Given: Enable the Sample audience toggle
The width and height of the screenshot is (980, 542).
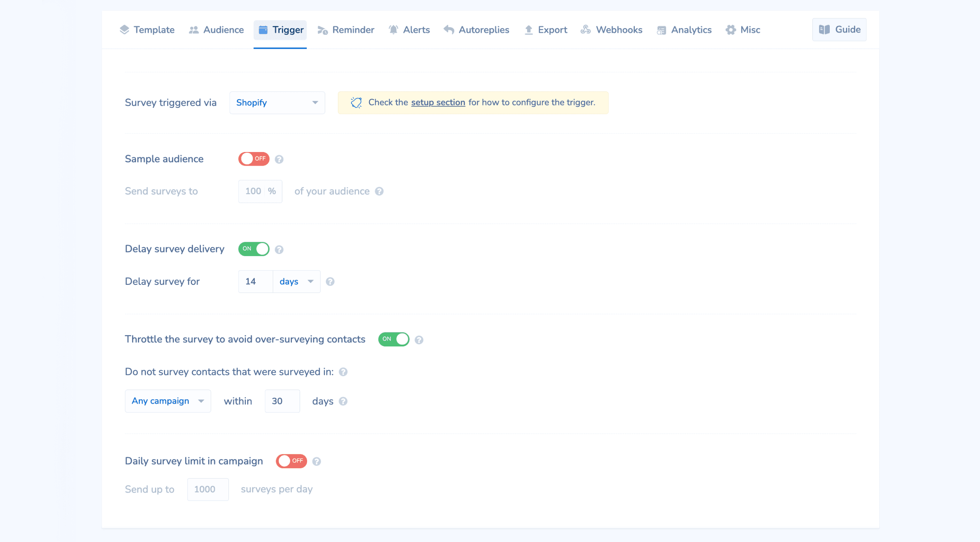Looking at the screenshot, I should (x=254, y=159).
